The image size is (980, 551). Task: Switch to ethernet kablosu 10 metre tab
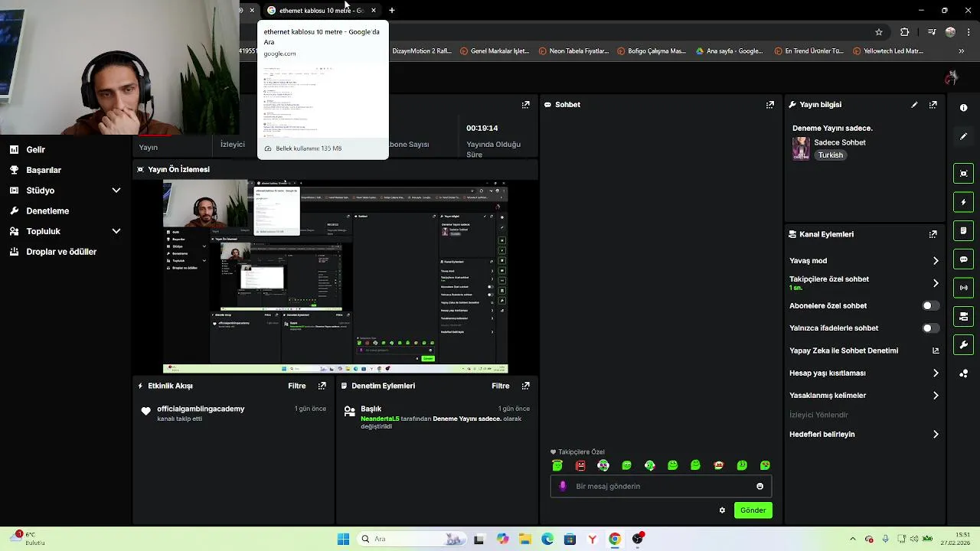pyautogui.click(x=322, y=11)
